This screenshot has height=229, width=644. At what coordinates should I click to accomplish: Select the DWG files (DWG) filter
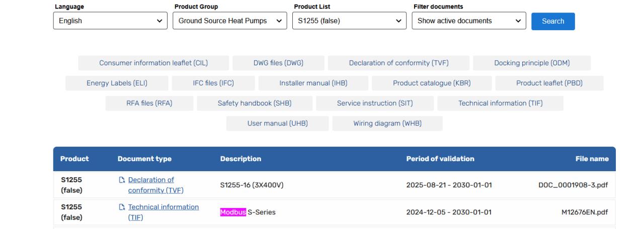pyautogui.click(x=278, y=63)
